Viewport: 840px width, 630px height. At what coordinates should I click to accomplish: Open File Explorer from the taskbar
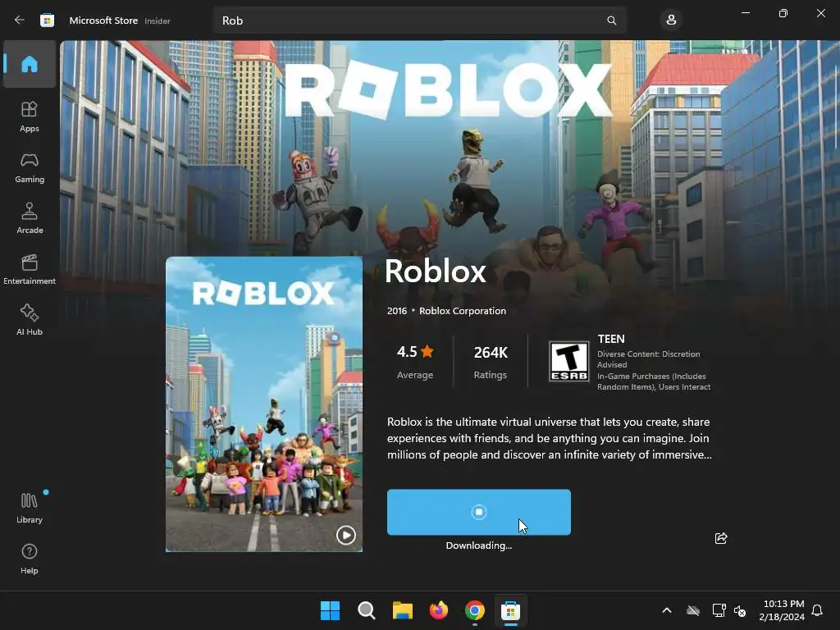coord(402,610)
